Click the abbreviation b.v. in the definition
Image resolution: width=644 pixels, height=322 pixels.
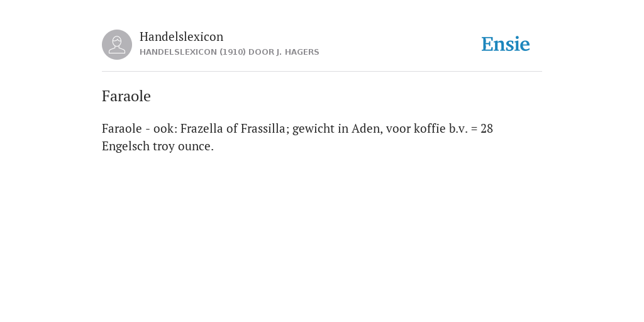point(458,128)
